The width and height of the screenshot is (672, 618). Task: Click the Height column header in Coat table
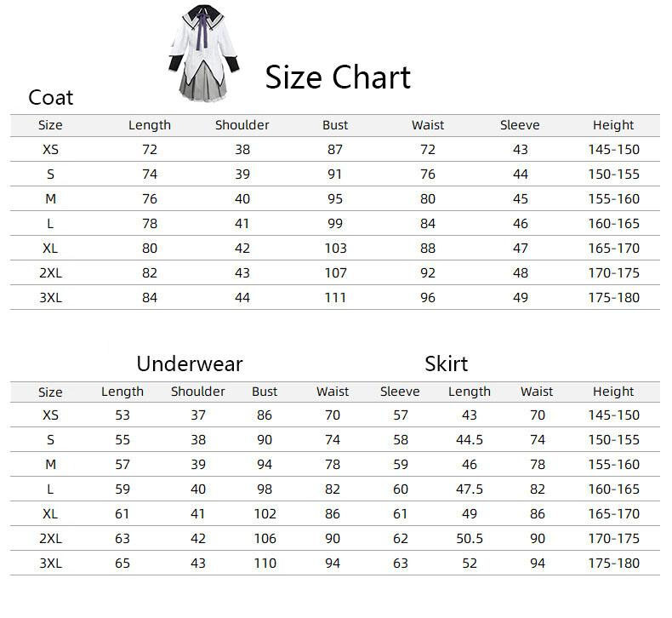pyautogui.click(x=613, y=125)
